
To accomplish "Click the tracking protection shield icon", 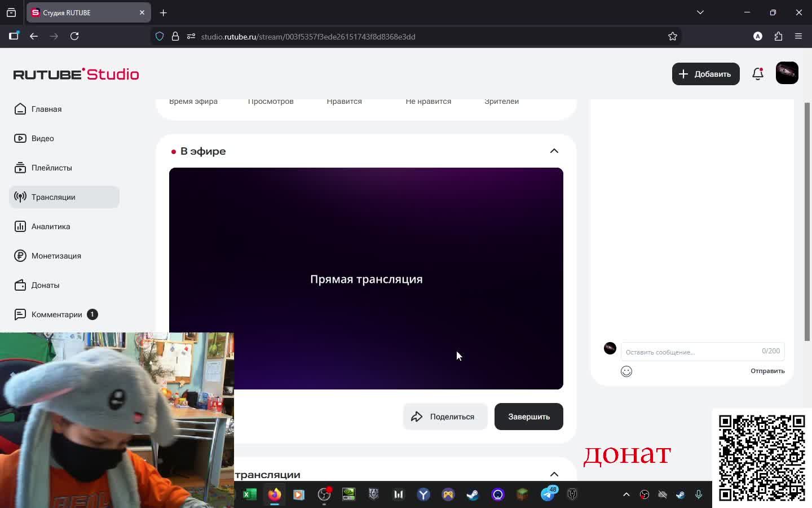I will (x=160, y=36).
